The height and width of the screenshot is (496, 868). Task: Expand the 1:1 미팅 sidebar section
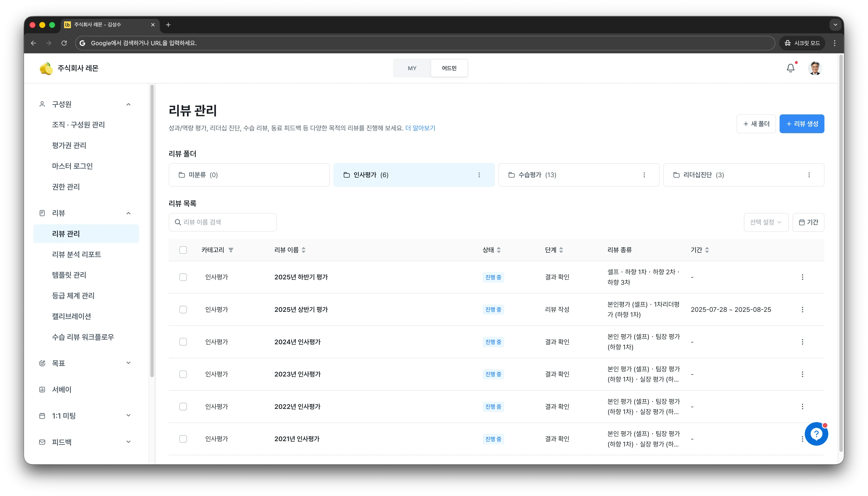pyautogui.click(x=129, y=416)
